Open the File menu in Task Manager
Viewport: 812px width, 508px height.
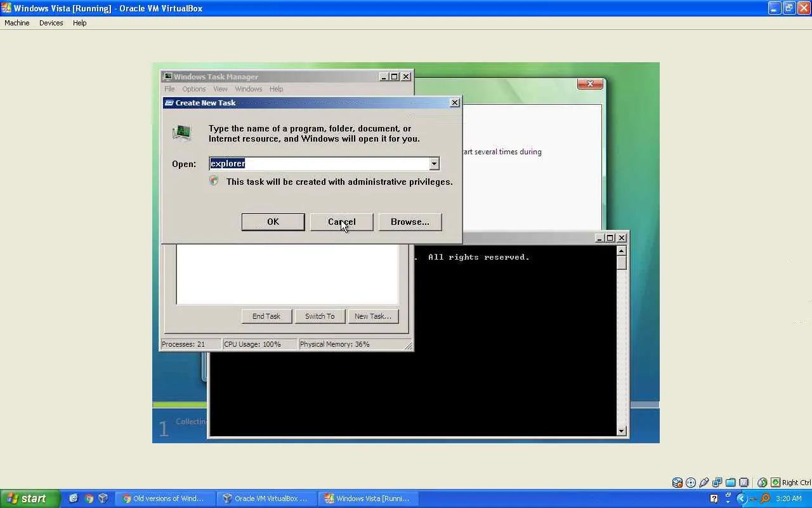pyautogui.click(x=169, y=89)
